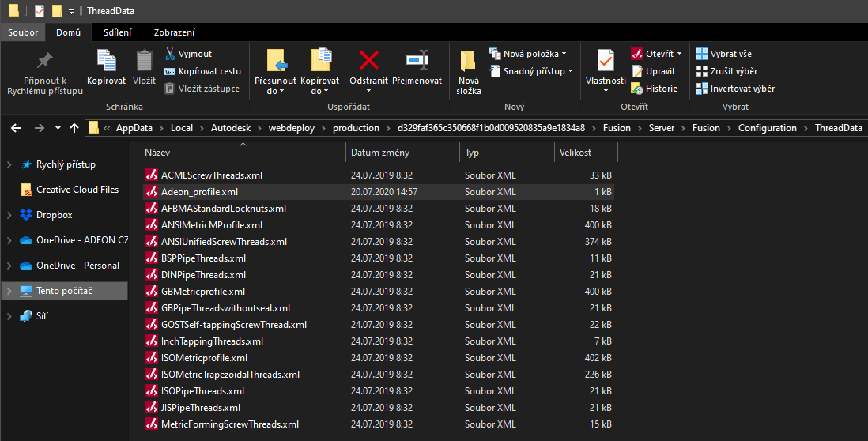Image resolution: width=868 pixels, height=441 pixels.
Task: Click the Přejmenovat rename icon
Action: [x=417, y=60]
